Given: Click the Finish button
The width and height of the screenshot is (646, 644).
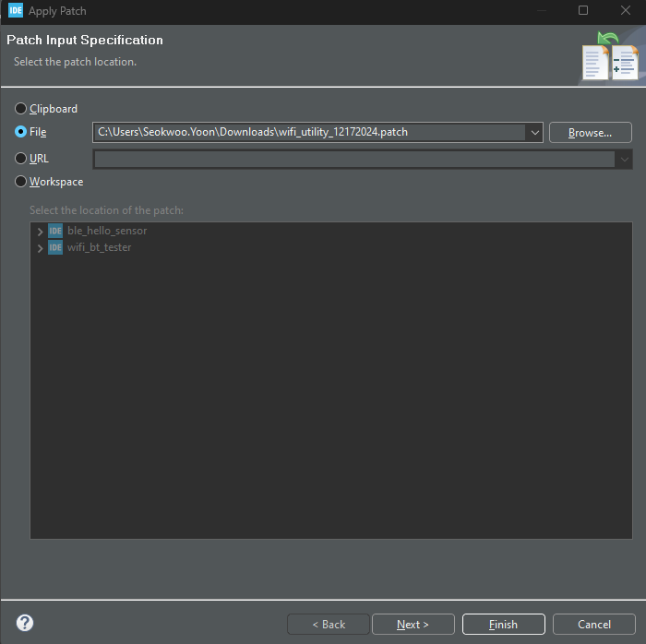Looking at the screenshot, I should click(x=504, y=625).
